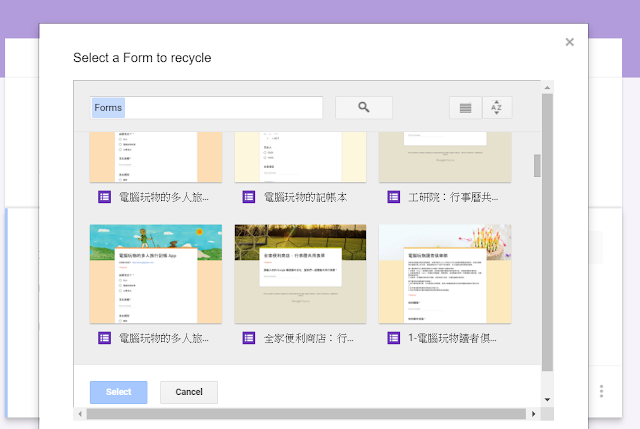Click form icon beside 1-電腦玩物讀者俱
Image resolution: width=640 pixels, height=429 pixels.
(394, 338)
